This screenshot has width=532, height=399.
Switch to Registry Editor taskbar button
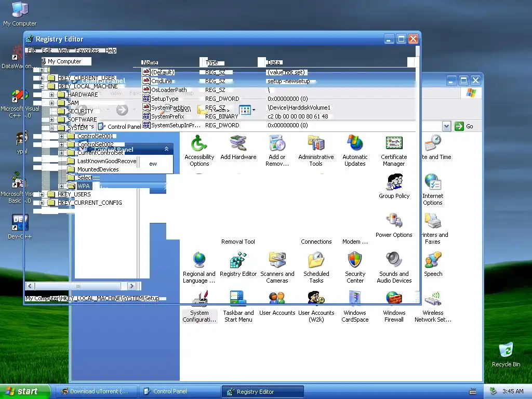pos(263,392)
